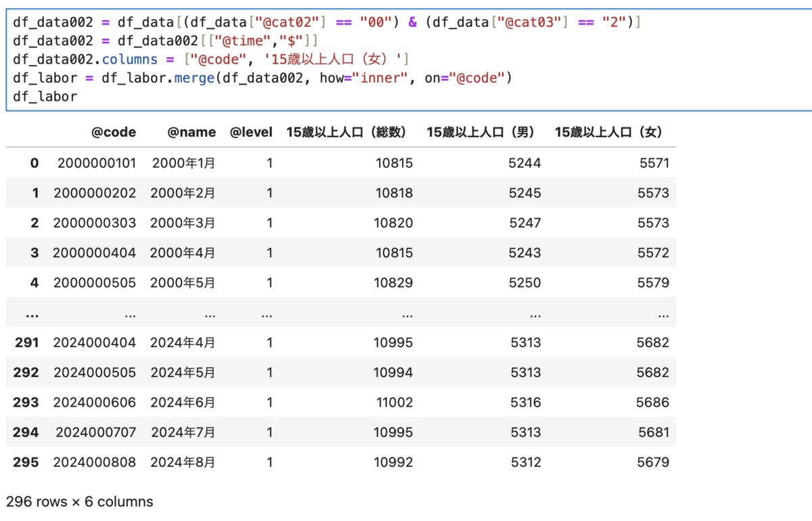Select cell '2024年8月'
Image resolution: width=812 pixels, height=521 pixels.
pyautogui.click(x=183, y=462)
